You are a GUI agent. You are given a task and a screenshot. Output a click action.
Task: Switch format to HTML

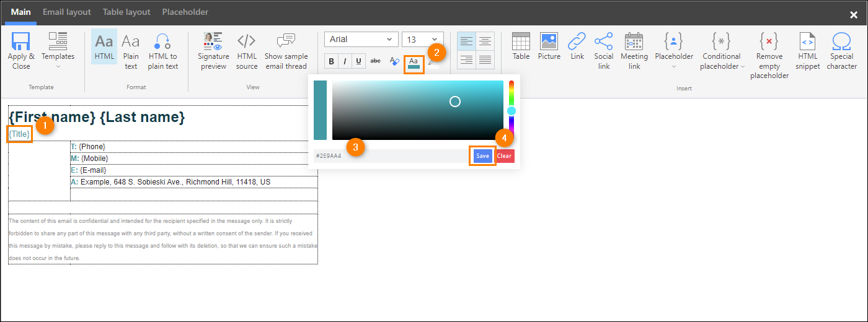point(104,46)
